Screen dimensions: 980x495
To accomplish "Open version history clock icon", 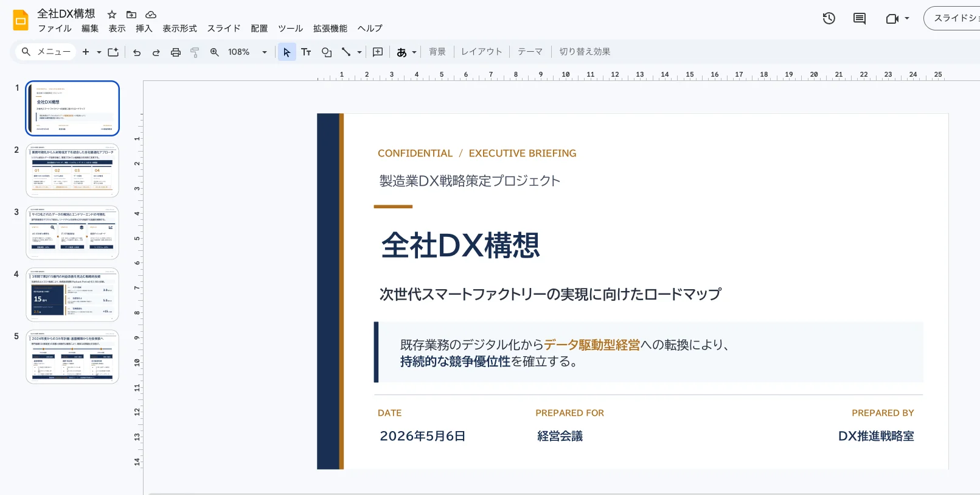I will click(829, 18).
